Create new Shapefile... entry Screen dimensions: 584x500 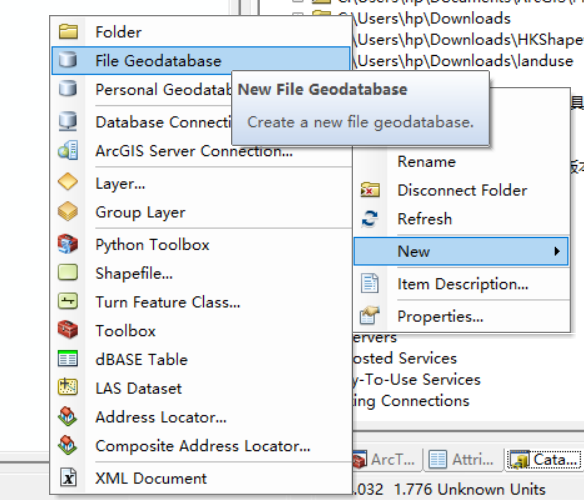pos(201,273)
